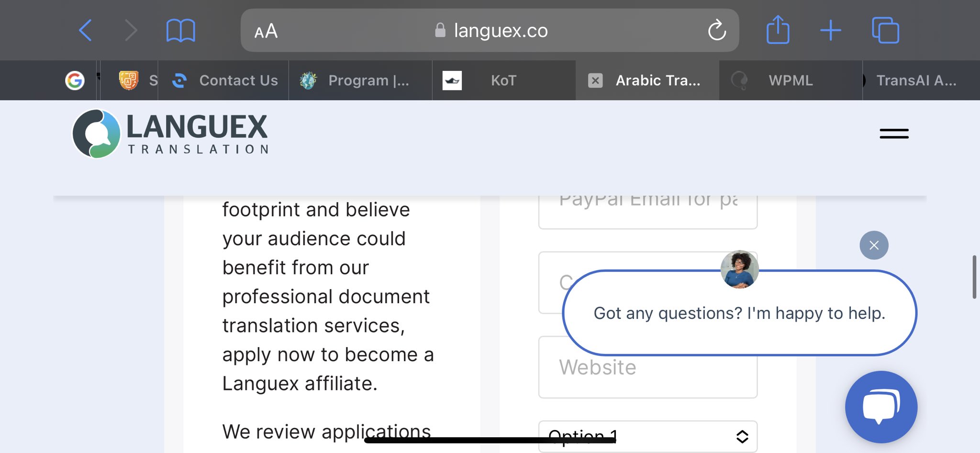Open the Safari share sheet icon
Screen dimensions: 980x453
pos(778,30)
